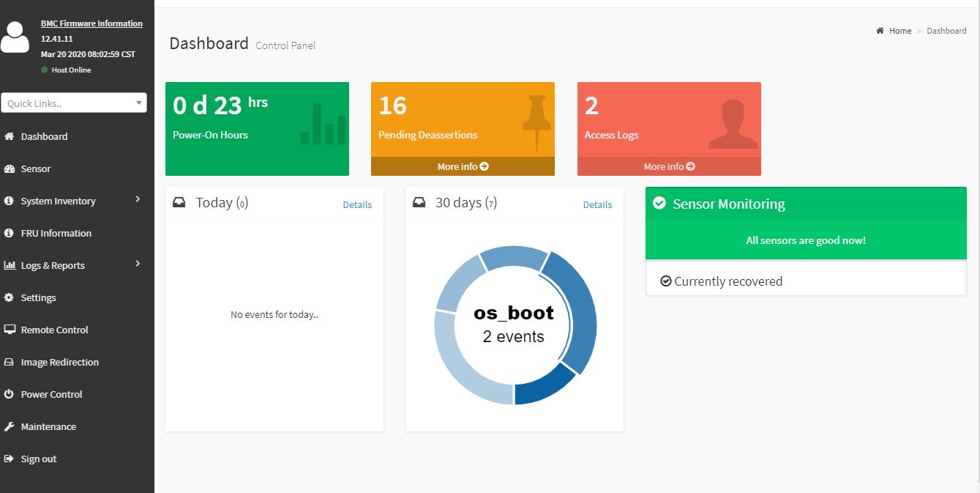The width and height of the screenshot is (980, 493).
Task: Click the Dashboard home icon in sidebar
Action: 10,136
